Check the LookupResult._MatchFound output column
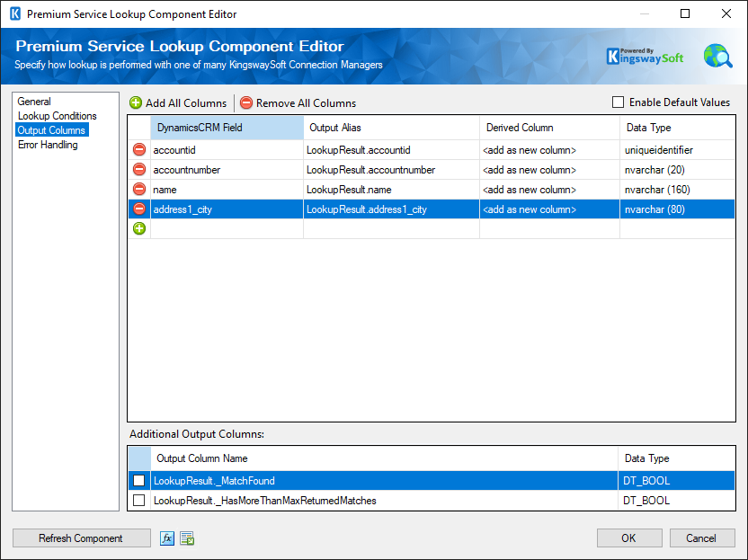The height and width of the screenshot is (560, 748). (138, 480)
